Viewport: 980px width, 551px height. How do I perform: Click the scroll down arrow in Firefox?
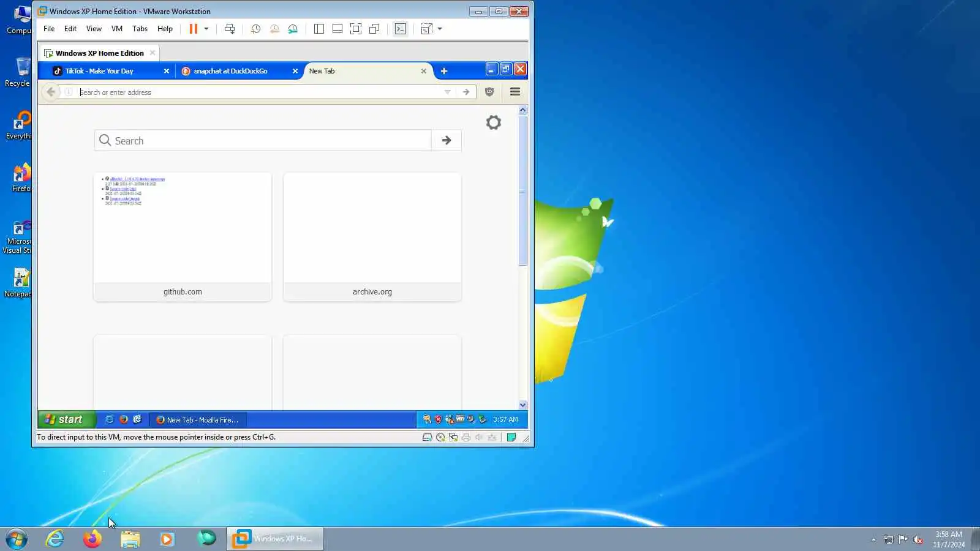click(x=522, y=405)
